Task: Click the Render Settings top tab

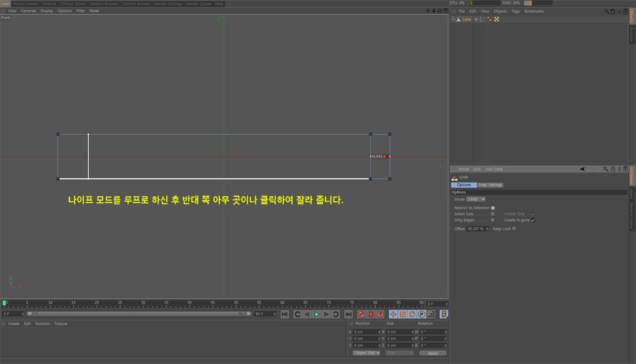Action: (168, 4)
